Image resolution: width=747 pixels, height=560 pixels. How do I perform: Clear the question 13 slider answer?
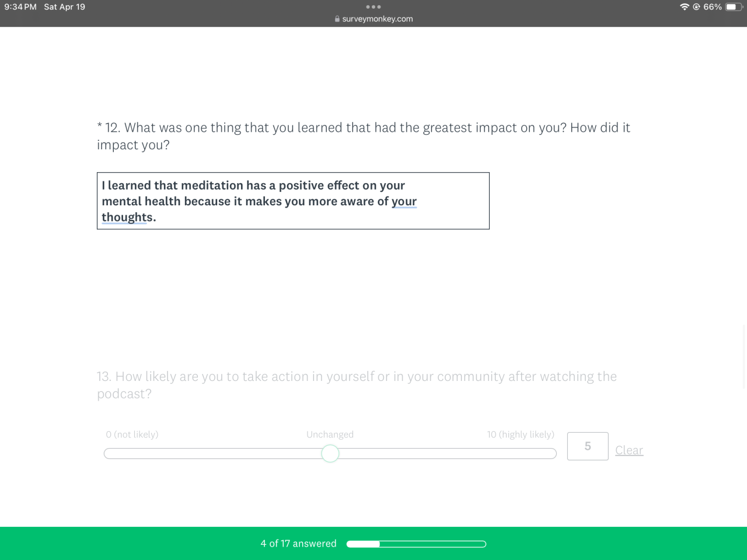point(629,450)
